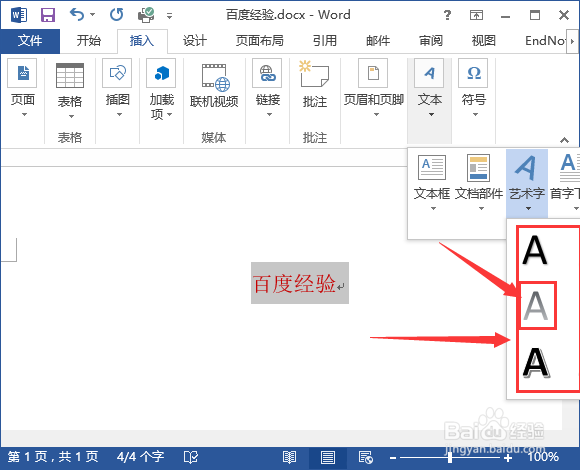Switch to Web Layout view
Screen dimensions: 580x470
click(365, 457)
